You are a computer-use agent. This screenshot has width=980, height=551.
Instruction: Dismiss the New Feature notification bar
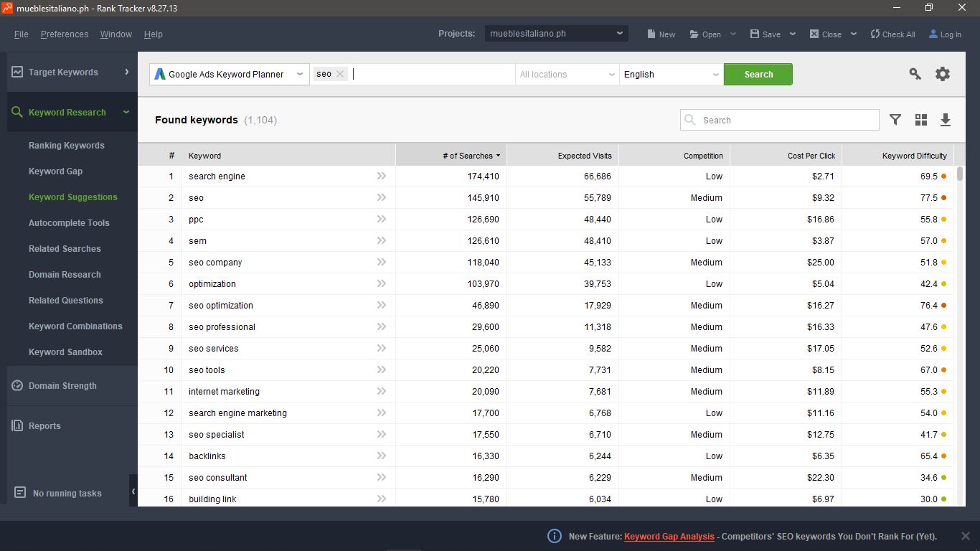click(x=965, y=536)
